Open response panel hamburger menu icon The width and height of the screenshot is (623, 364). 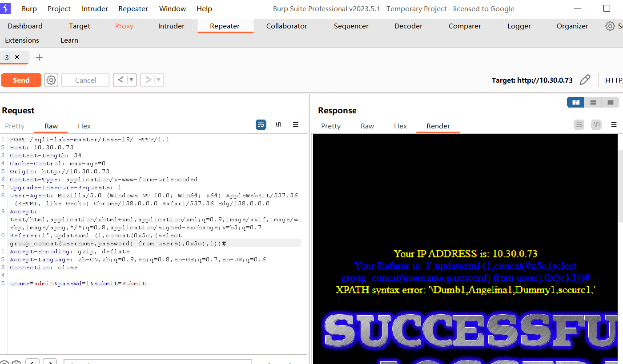pos(614,125)
